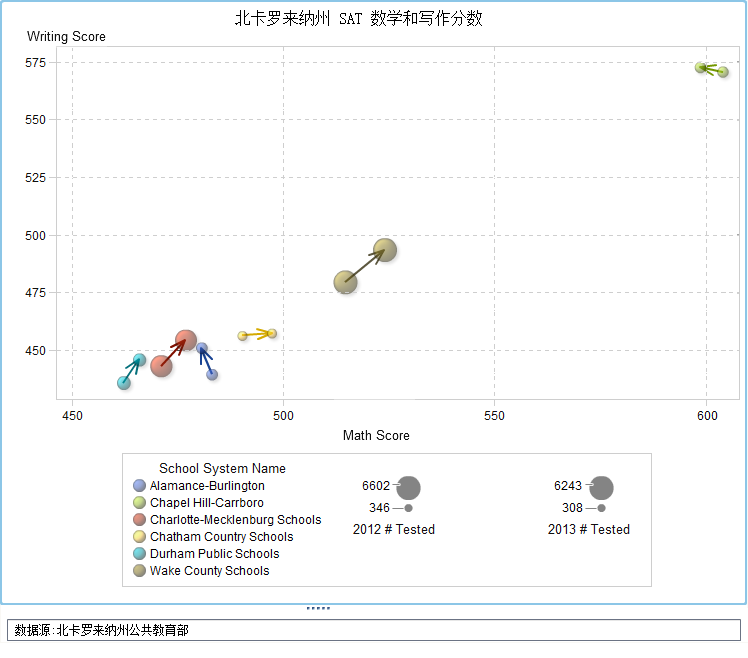Select the Chatham bubble at arrow head
Viewport: 748px width, 658px height.
pos(272,333)
